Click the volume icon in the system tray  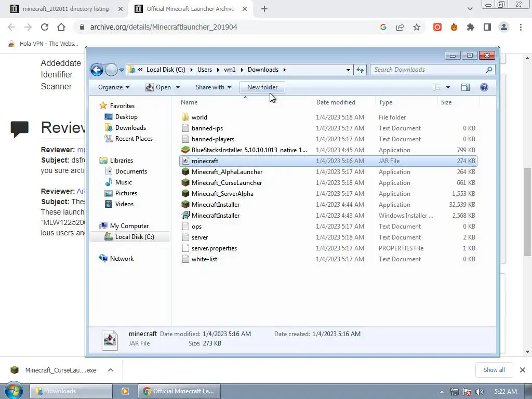(480, 392)
